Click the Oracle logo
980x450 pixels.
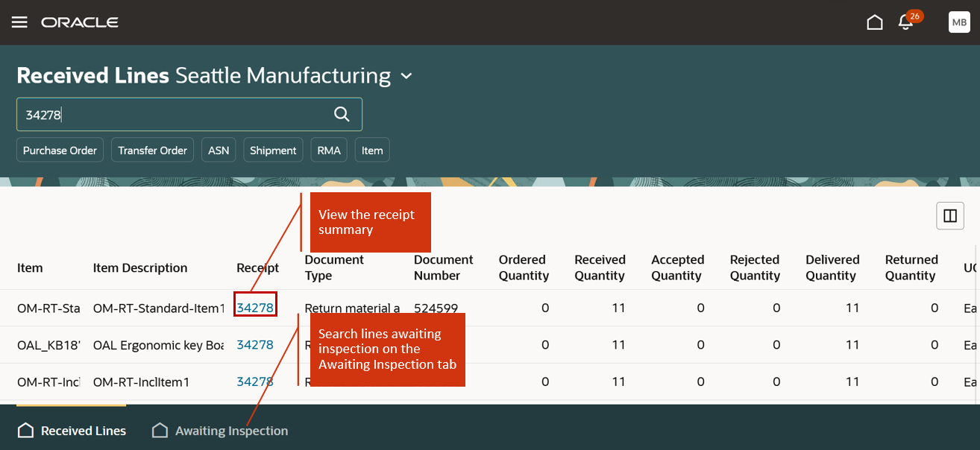coord(80,22)
